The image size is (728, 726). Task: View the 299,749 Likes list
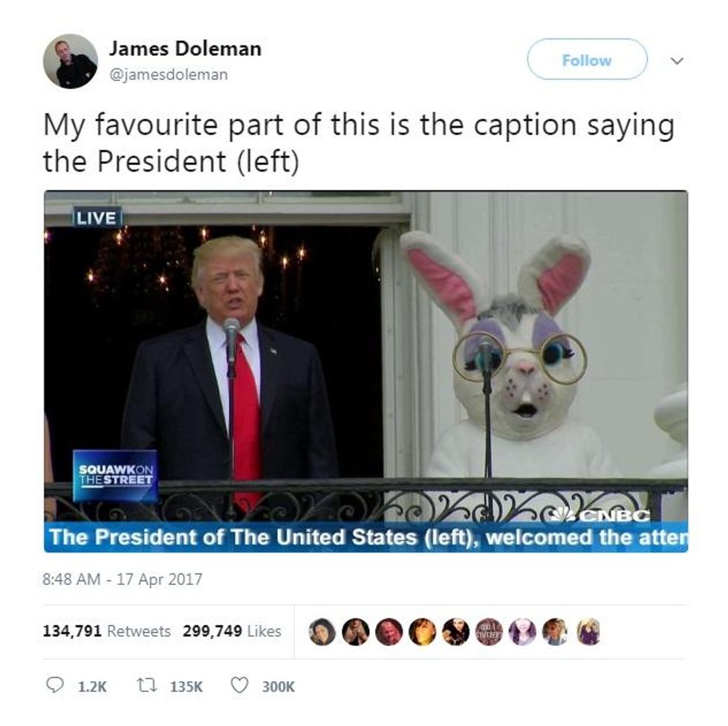click(x=232, y=631)
